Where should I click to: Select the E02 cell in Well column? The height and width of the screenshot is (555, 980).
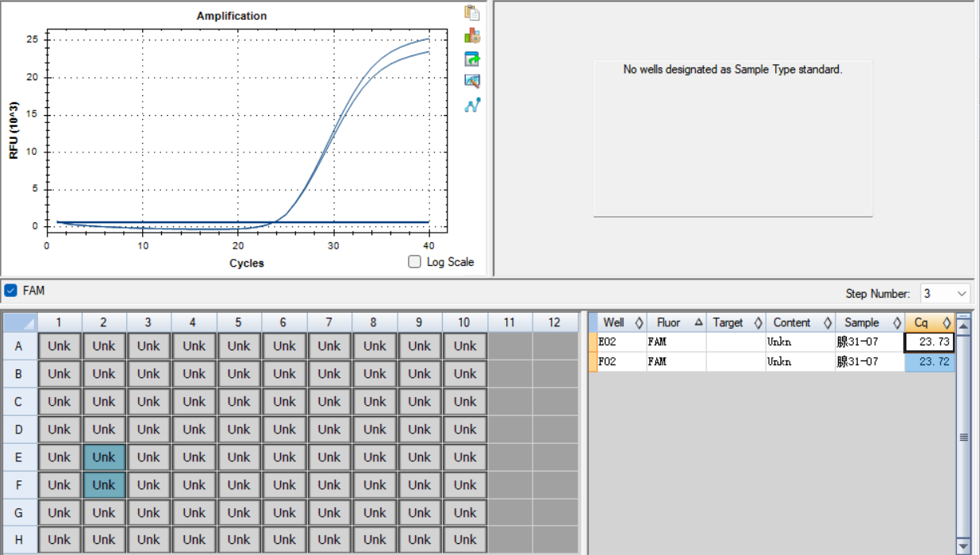[x=622, y=342]
